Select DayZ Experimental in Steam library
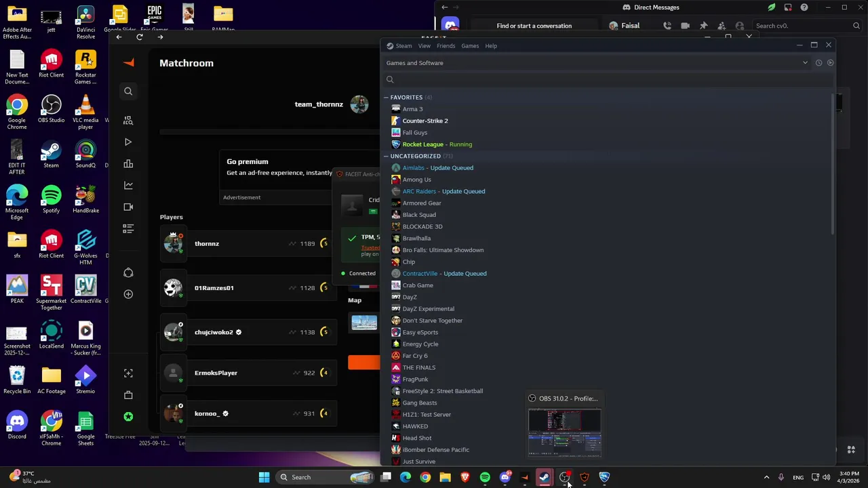Image resolution: width=868 pixels, height=488 pixels. (x=428, y=309)
